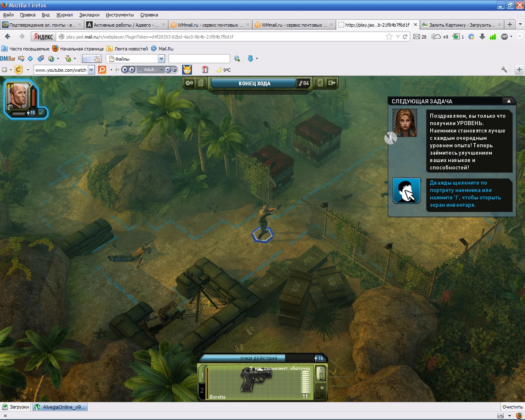Open the Начальная страница bookmark
Viewport: 525px width, 420px height.
click(x=78, y=48)
